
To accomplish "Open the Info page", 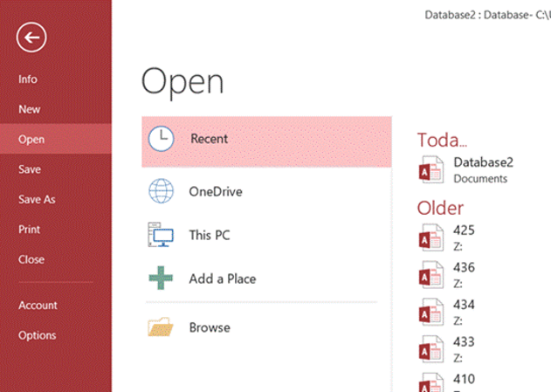I will click(x=28, y=79).
